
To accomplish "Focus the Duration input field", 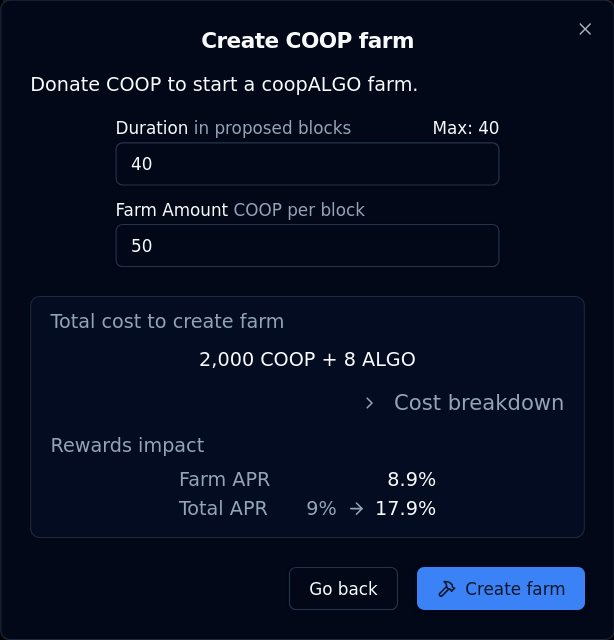I will [307, 164].
